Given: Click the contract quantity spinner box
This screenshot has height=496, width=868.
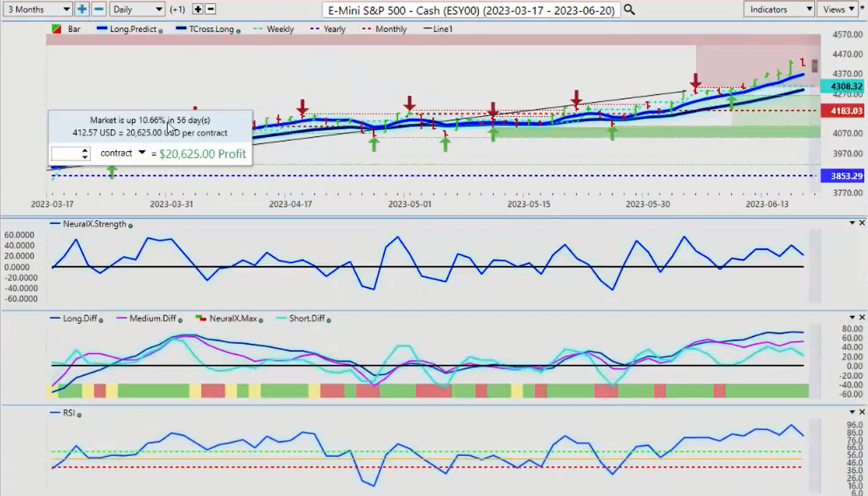Looking at the screenshot, I should coord(71,153).
